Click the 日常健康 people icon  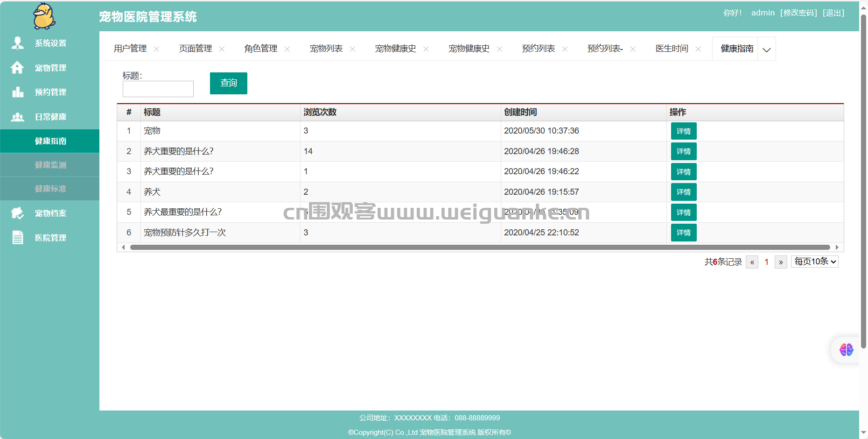(18, 117)
